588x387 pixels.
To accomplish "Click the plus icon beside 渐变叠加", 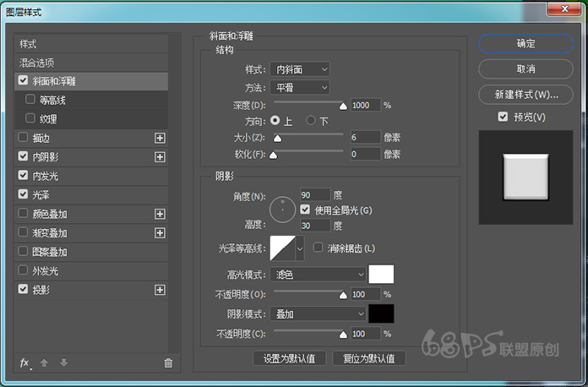I will (x=160, y=233).
